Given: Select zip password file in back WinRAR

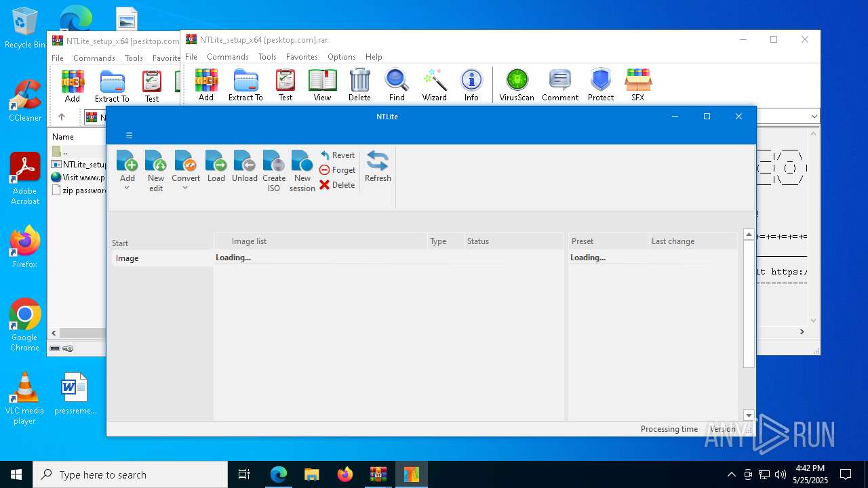Looking at the screenshot, I should pyautogui.click(x=79, y=190).
